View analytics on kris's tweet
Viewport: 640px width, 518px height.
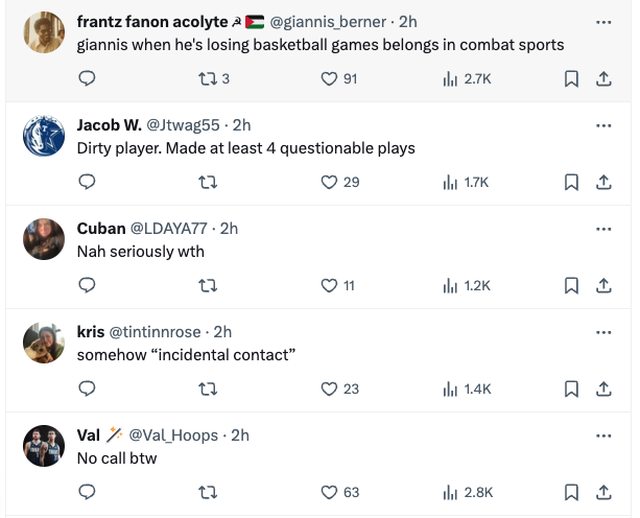pyautogui.click(x=450, y=388)
